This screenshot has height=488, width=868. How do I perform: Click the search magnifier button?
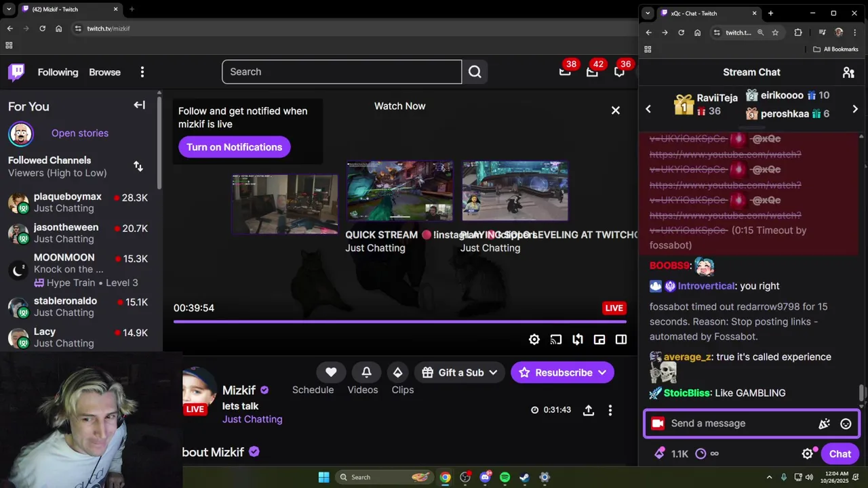pyautogui.click(x=475, y=72)
